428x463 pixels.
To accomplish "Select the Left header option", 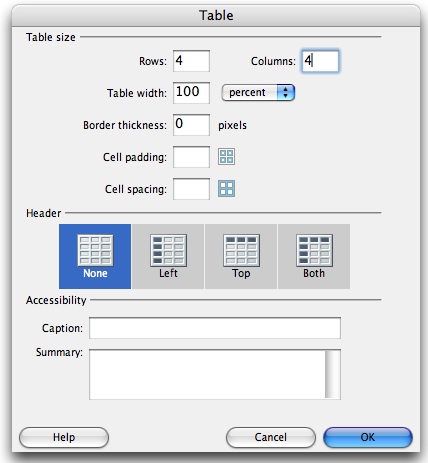I will click(x=168, y=256).
